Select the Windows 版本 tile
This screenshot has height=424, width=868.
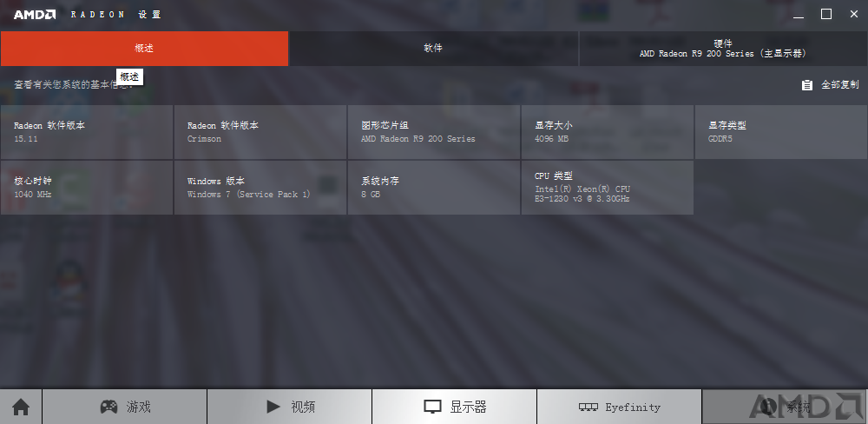(x=260, y=188)
